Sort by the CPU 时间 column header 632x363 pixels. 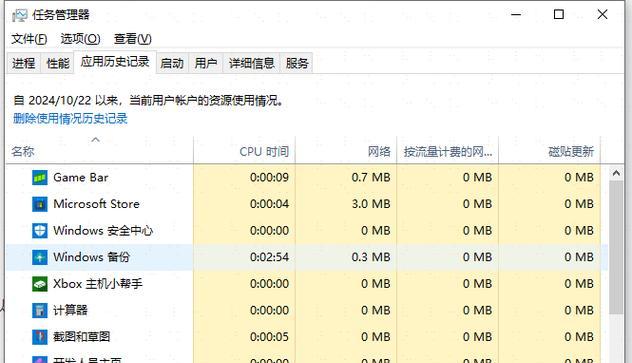pos(244,151)
